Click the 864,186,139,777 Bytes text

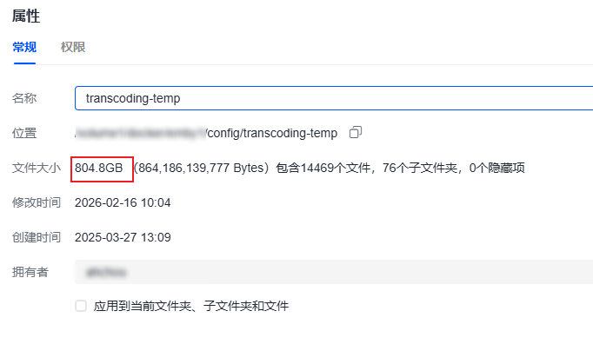(x=201, y=168)
